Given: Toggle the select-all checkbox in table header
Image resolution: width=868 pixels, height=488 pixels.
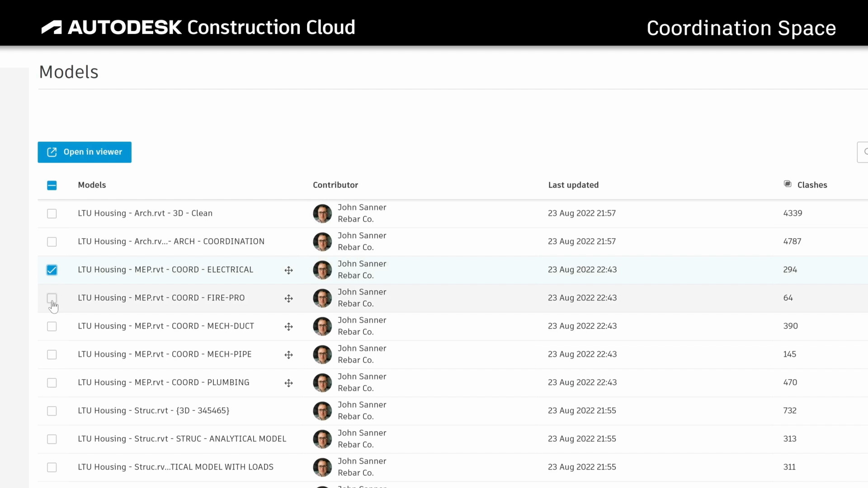Looking at the screenshot, I should coord(52,185).
